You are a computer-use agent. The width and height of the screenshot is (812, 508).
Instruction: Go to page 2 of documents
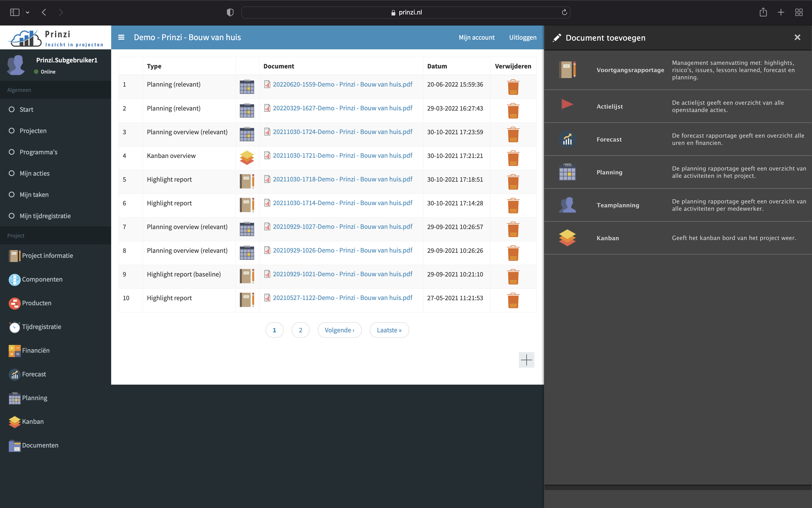pos(300,330)
